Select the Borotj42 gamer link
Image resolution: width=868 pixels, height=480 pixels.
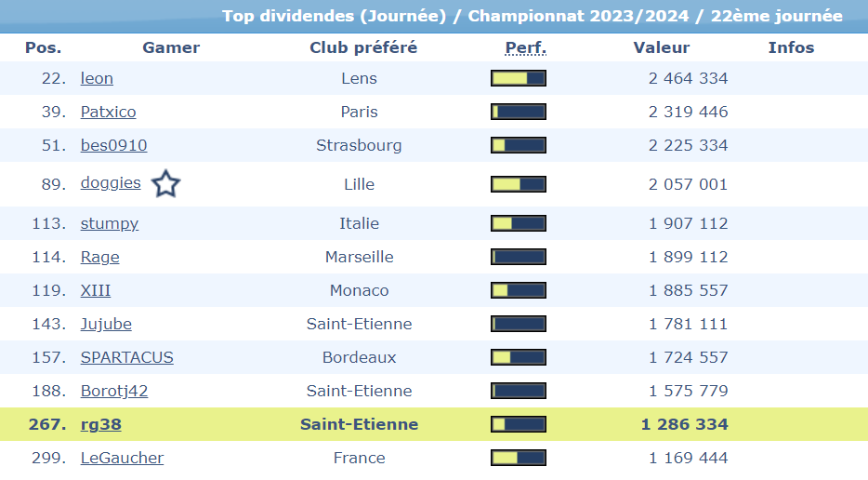114,391
